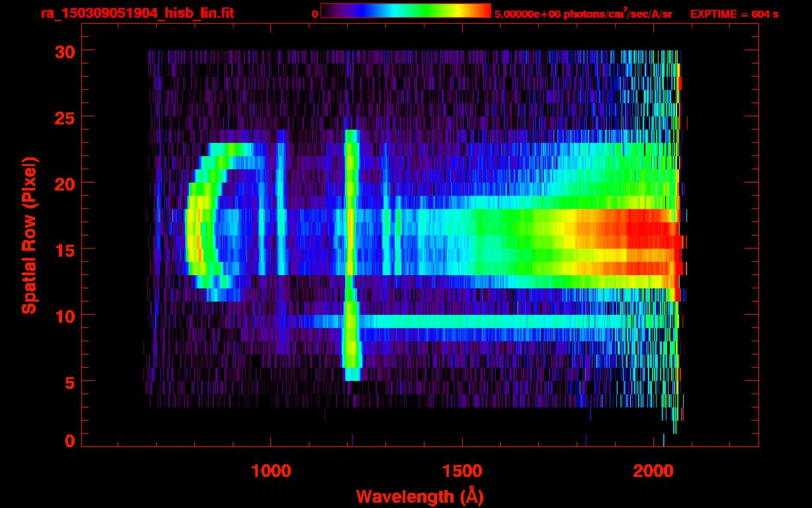
Task: Click the x-axis tick label 2000
Action: [x=653, y=471]
